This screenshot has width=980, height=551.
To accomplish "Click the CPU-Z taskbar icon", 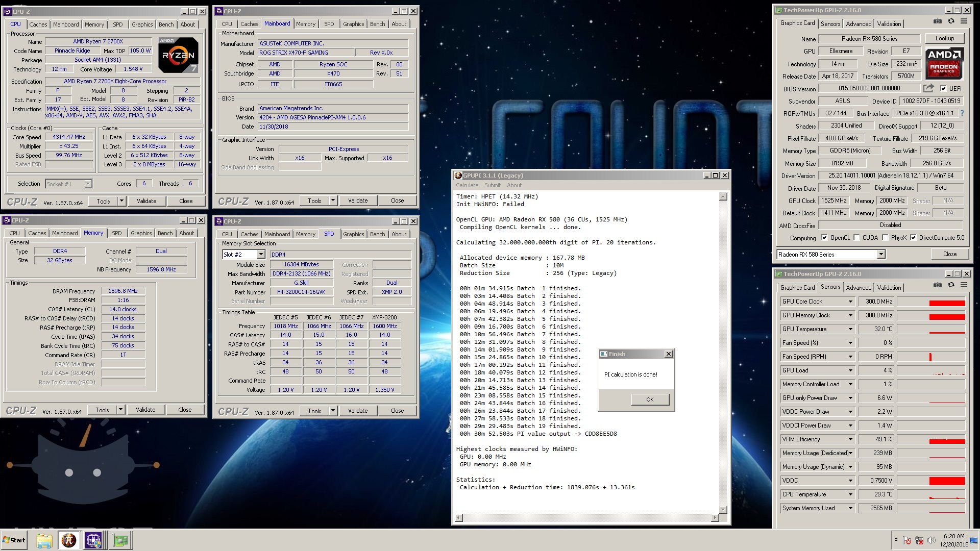I will coord(93,540).
